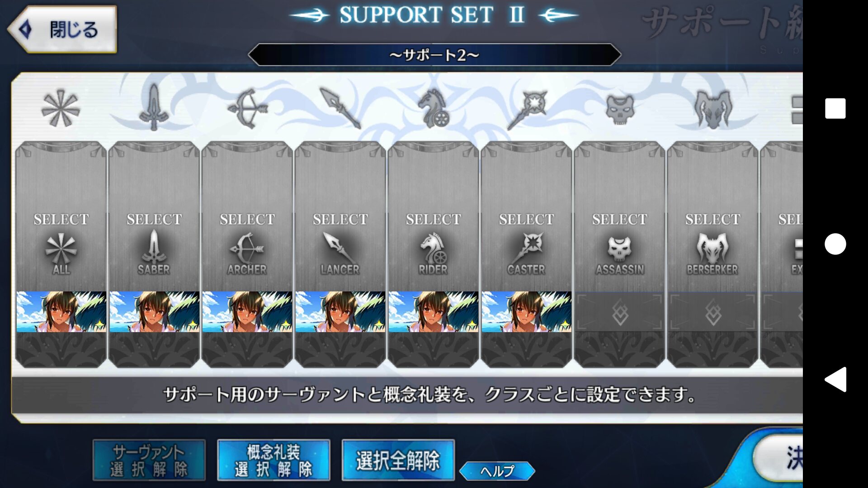The height and width of the screenshot is (488, 868).
Task: Click the 概念礼装 選択解除 button
Action: [x=274, y=460]
